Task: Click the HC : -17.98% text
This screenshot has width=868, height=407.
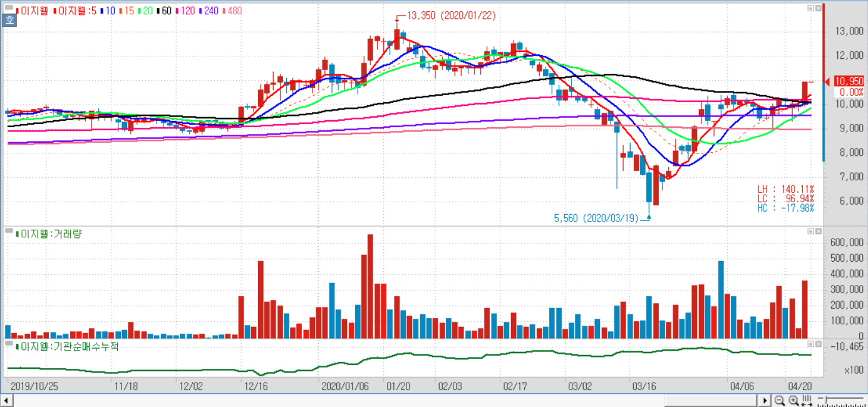Action: pyautogui.click(x=786, y=208)
